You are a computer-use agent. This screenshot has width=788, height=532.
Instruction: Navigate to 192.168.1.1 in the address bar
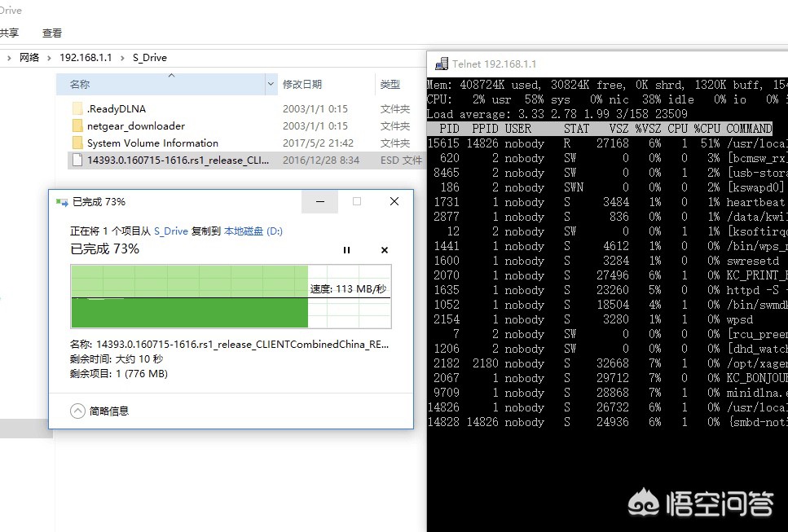[86, 57]
